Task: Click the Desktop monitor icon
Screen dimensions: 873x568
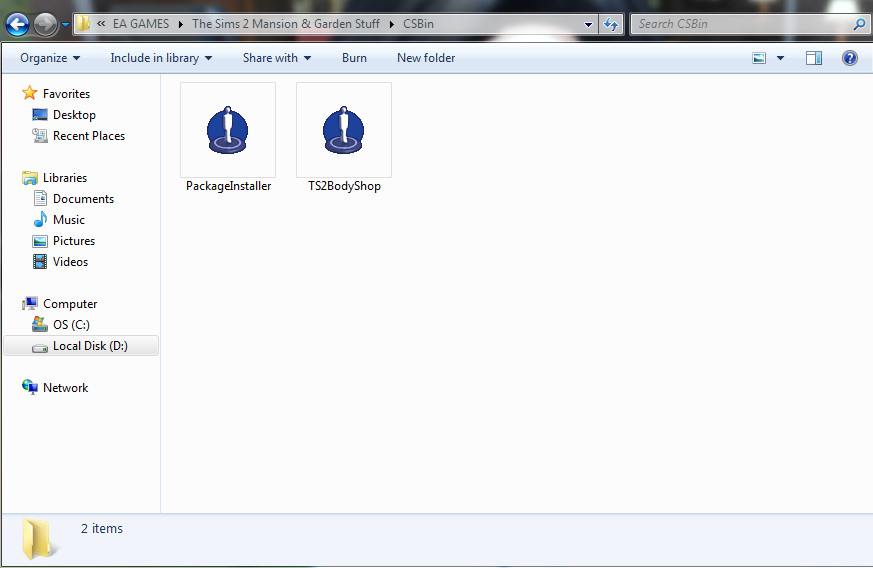Action: (40, 115)
